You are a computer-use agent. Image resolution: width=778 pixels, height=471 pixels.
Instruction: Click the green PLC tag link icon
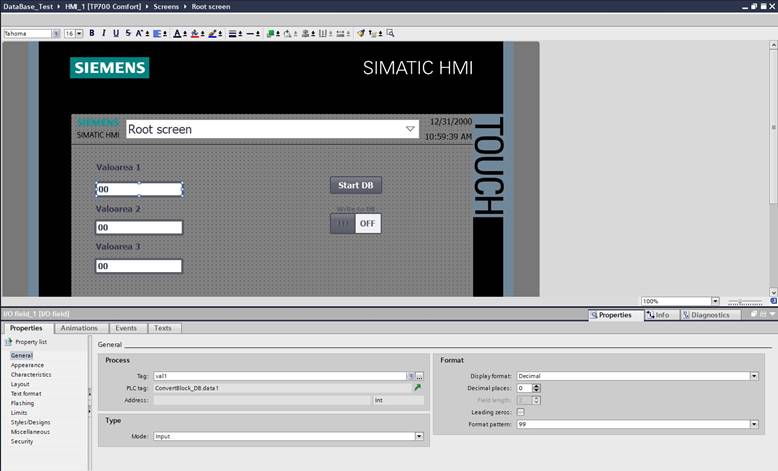418,388
